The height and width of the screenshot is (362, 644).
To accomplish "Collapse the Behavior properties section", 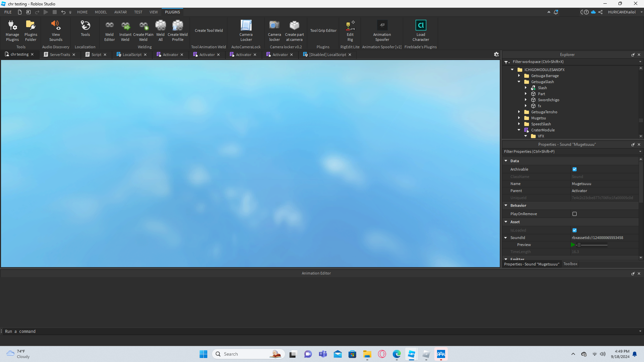I will (506, 205).
